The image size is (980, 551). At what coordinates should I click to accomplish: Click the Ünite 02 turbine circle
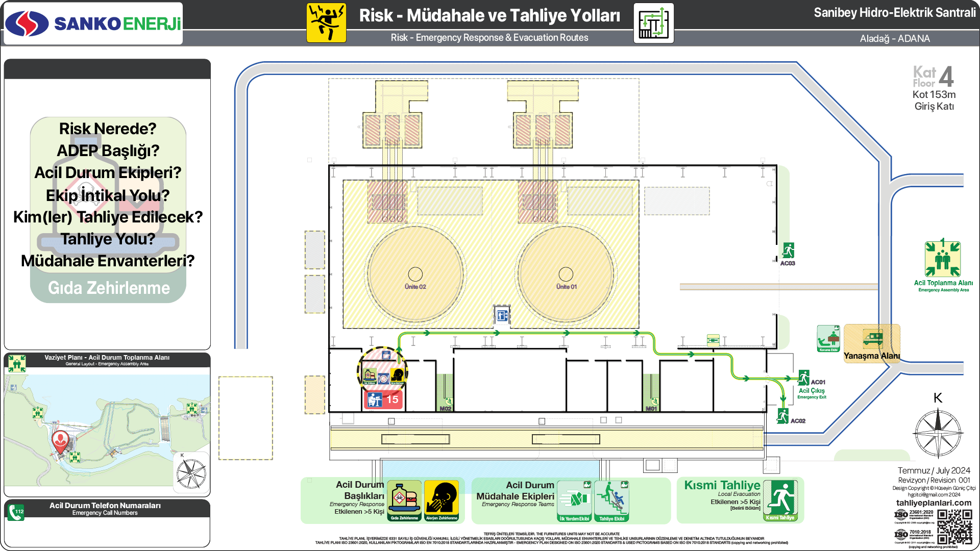(415, 275)
